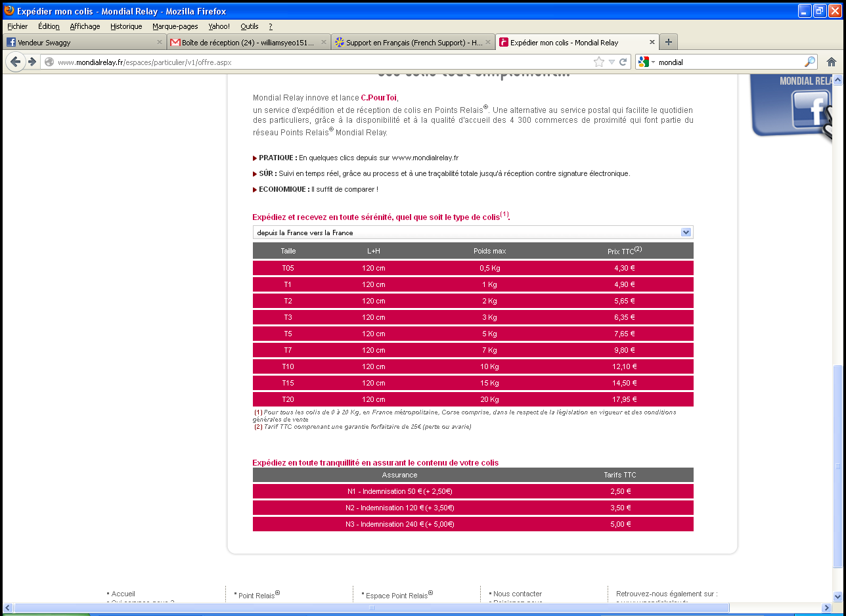Screen dimensions: 846x616
Task: Open the Fichier menu
Action: point(18,26)
